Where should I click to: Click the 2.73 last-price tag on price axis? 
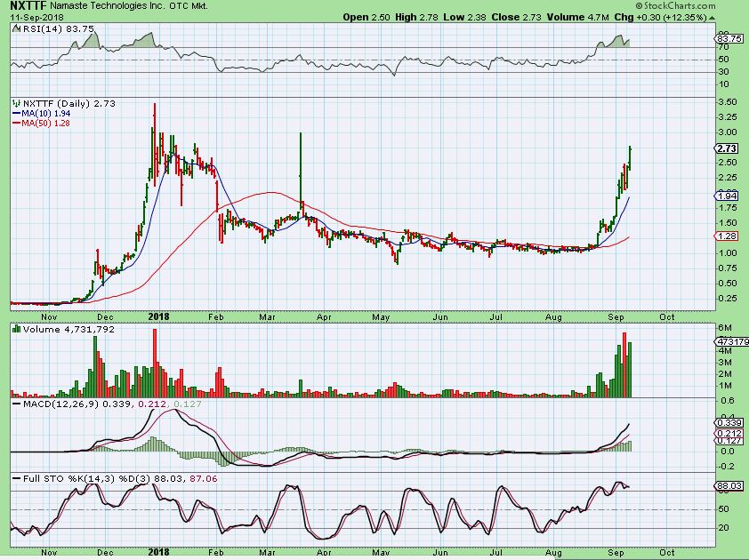click(x=726, y=148)
